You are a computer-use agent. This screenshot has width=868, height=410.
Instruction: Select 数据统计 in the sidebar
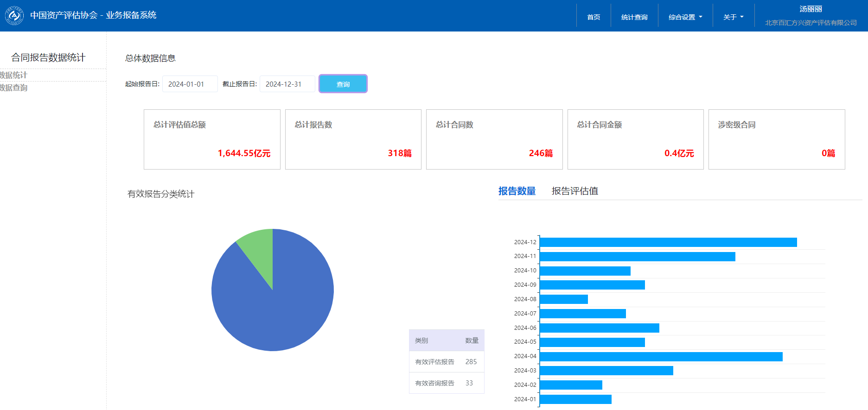(14, 75)
